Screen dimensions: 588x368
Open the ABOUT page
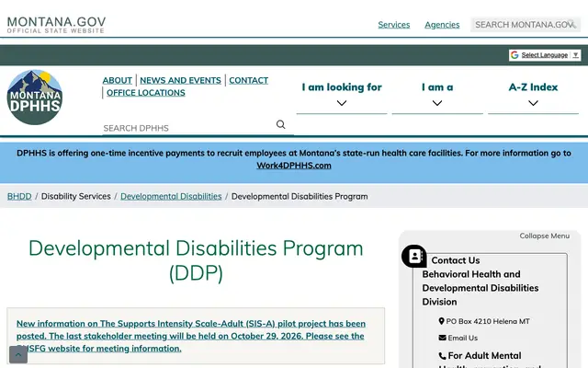(x=118, y=80)
